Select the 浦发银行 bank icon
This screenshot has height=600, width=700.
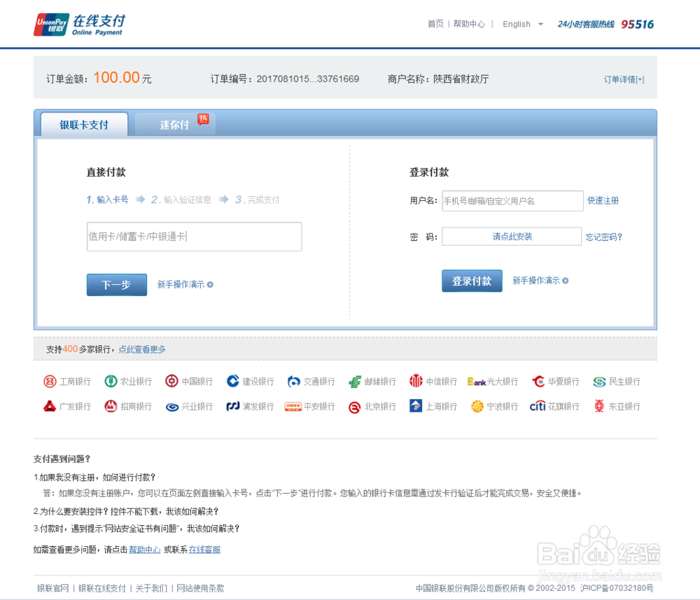(232, 406)
